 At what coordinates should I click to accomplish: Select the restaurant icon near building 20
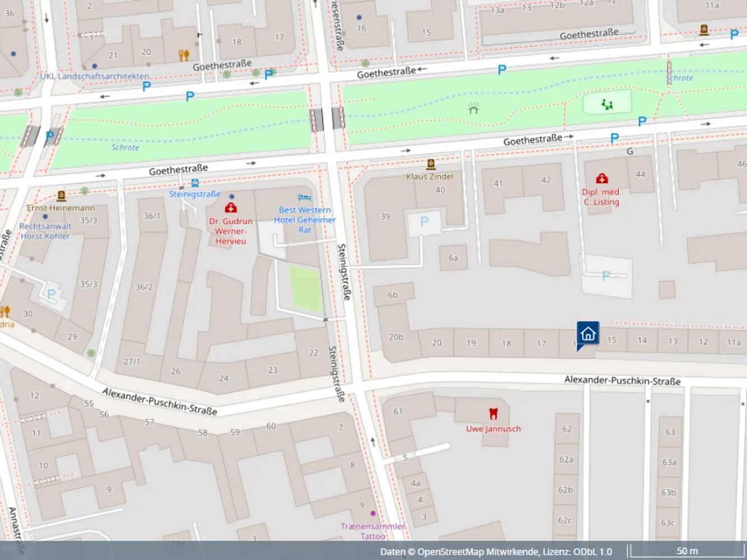(184, 55)
